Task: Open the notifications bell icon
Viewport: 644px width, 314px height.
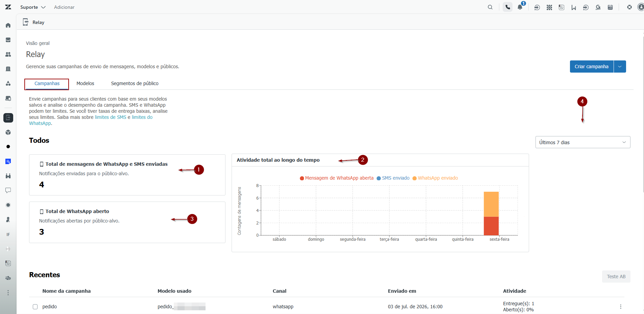Action: (520, 7)
